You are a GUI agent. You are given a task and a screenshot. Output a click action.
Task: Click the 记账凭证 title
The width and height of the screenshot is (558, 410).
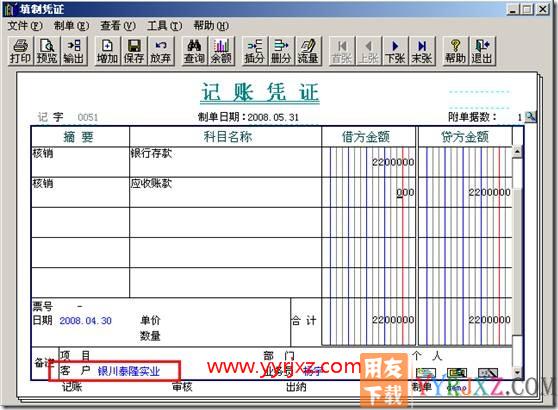click(260, 93)
